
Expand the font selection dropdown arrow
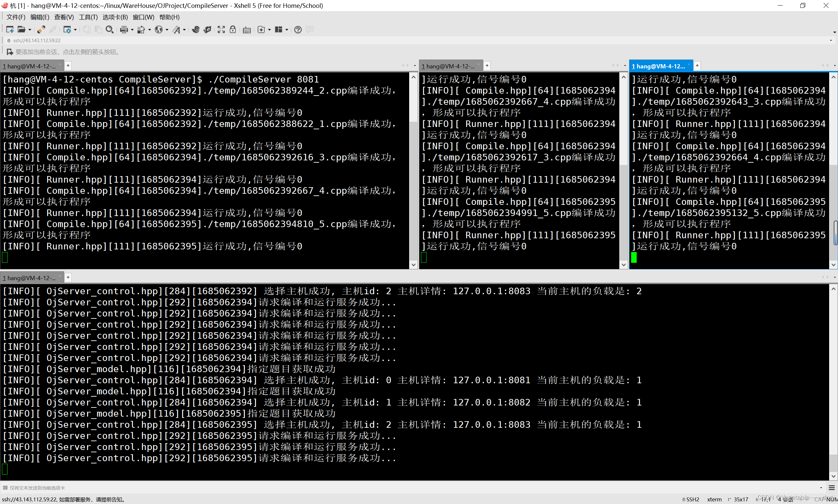pos(184,30)
